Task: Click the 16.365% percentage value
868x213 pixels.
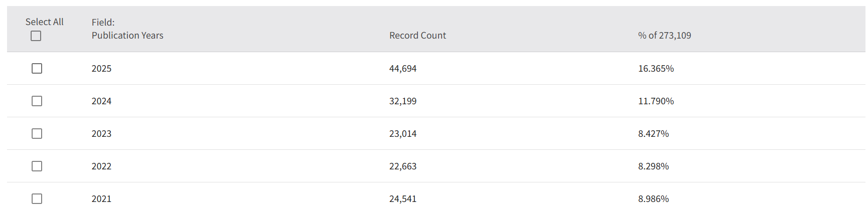Action: 656,69
